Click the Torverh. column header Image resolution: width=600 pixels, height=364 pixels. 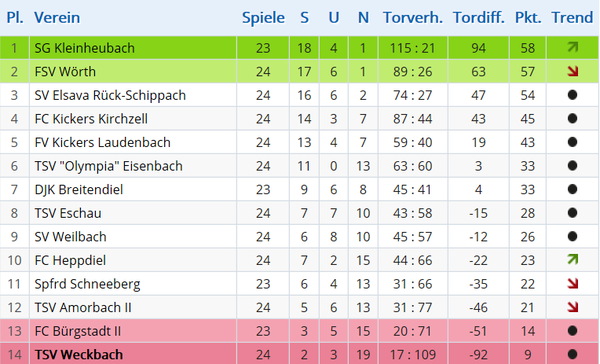413,18
